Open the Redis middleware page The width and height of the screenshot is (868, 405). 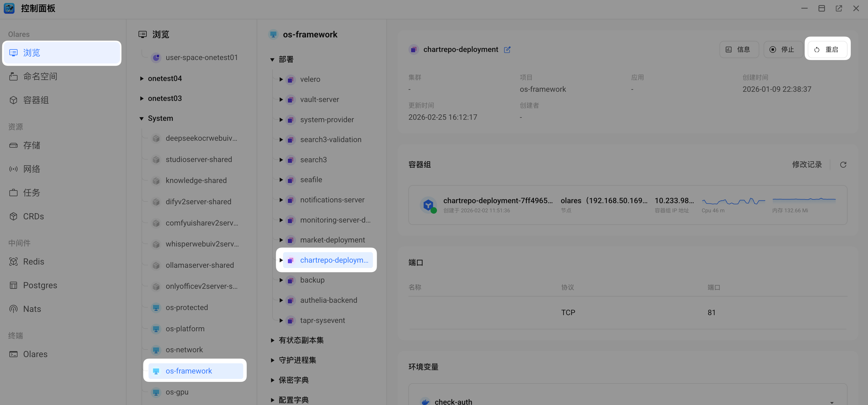click(x=33, y=262)
